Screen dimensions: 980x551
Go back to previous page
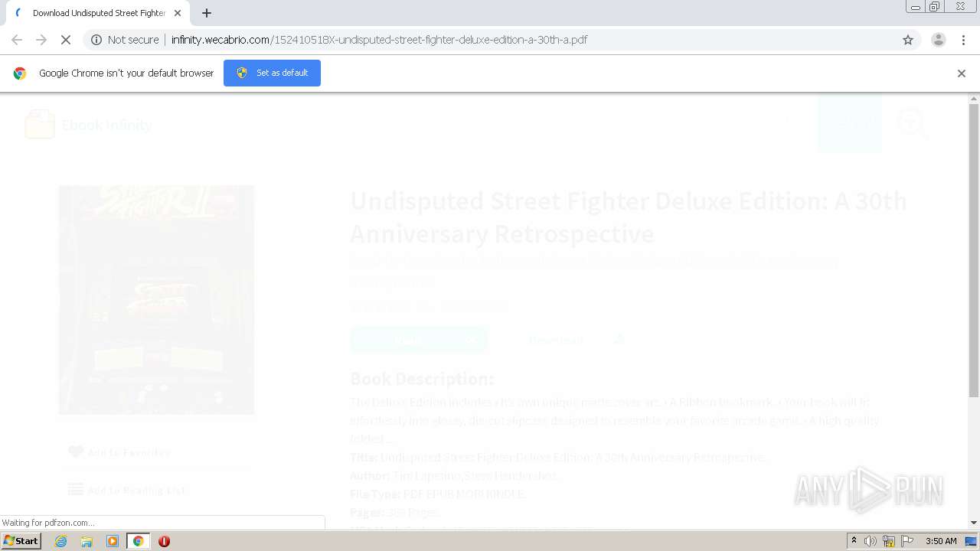coord(17,40)
